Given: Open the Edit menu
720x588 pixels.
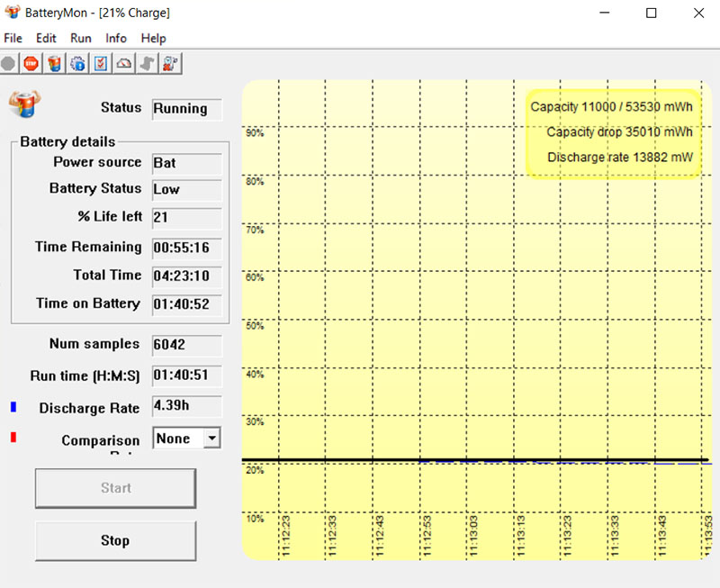Looking at the screenshot, I should (46, 39).
